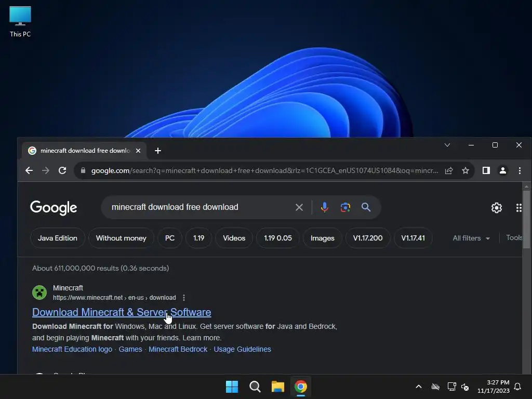Open Download Minecraft & Server Software link
Viewport: 532px width, 399px height.
pos(122,312)
